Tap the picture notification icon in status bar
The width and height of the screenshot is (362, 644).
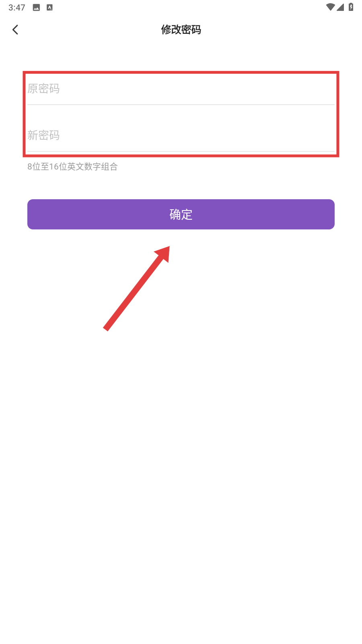click(x=36, y=7)
